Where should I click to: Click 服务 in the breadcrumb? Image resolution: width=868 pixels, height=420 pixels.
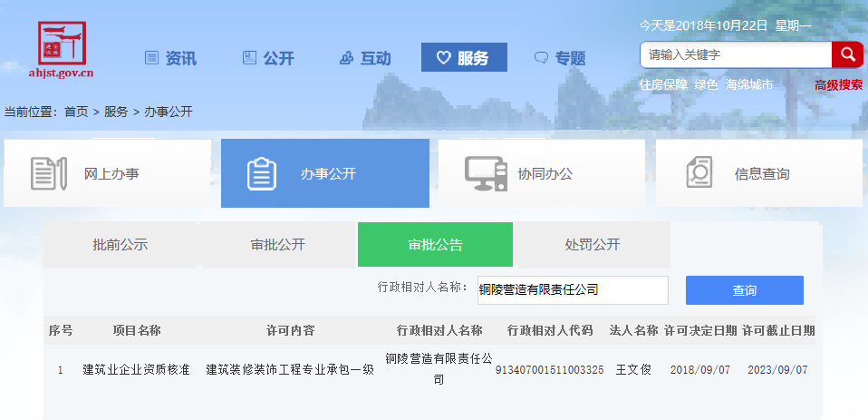click(116, 112)
